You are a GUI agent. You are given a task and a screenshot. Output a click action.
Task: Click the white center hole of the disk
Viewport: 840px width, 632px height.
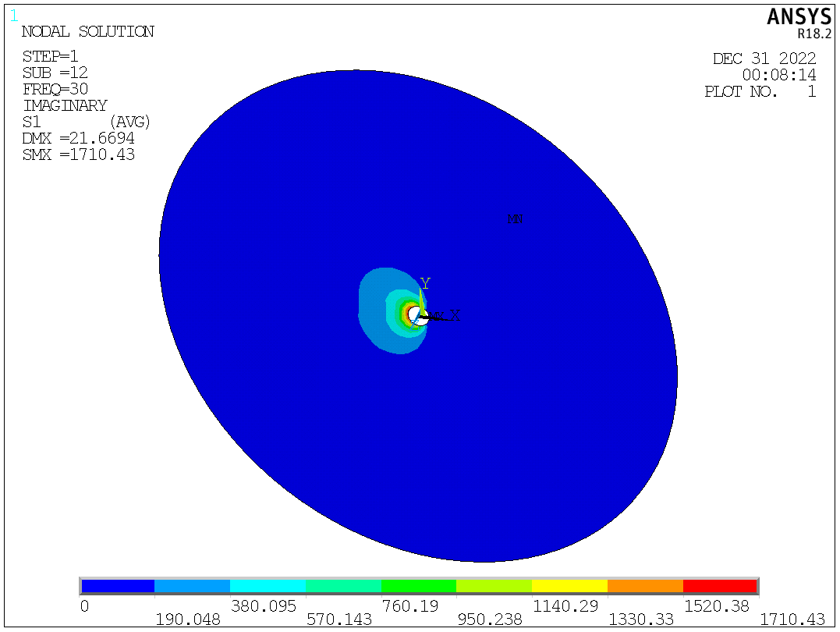416,317
